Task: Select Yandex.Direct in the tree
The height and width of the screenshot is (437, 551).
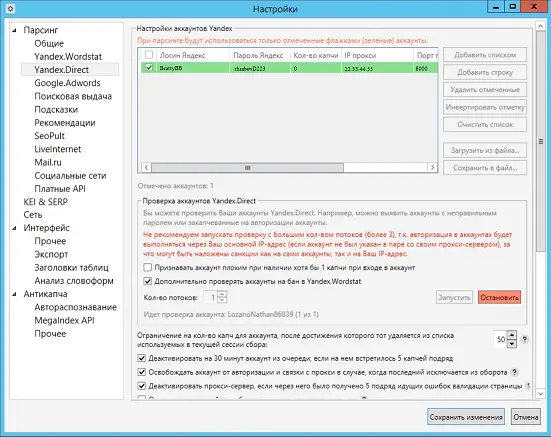Action: [x=70, y=70]
